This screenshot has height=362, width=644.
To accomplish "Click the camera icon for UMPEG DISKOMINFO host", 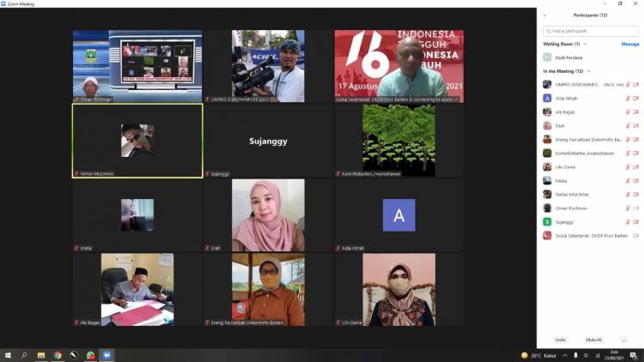I will tap(635, 85).
